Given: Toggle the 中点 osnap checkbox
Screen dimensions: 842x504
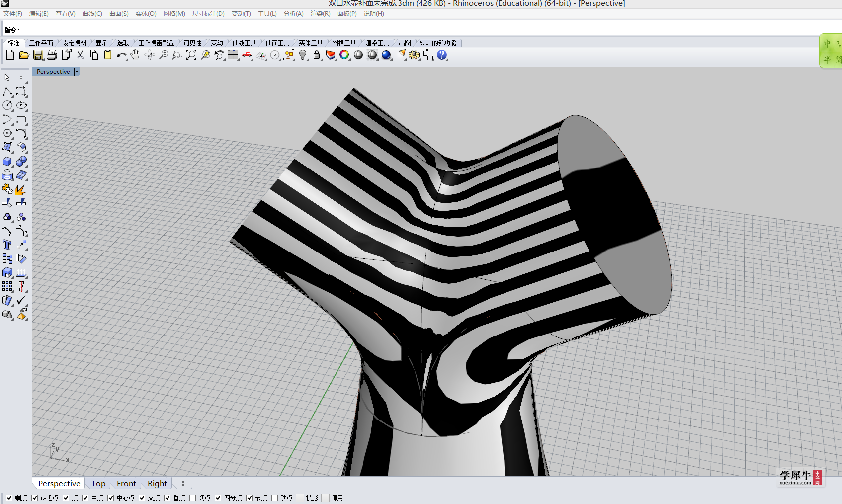Looking at the screenshot, I should coord(85,498).
